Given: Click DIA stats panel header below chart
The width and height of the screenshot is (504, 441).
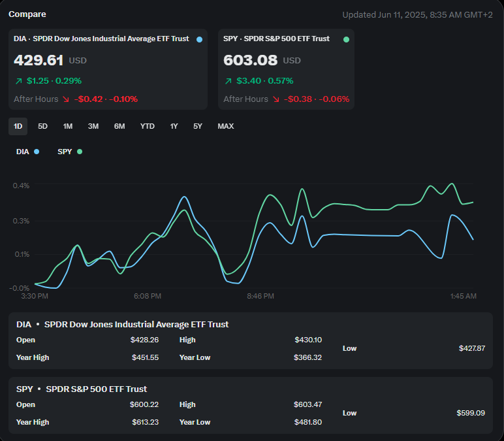Looking at the screenshot, I should 123,324.
